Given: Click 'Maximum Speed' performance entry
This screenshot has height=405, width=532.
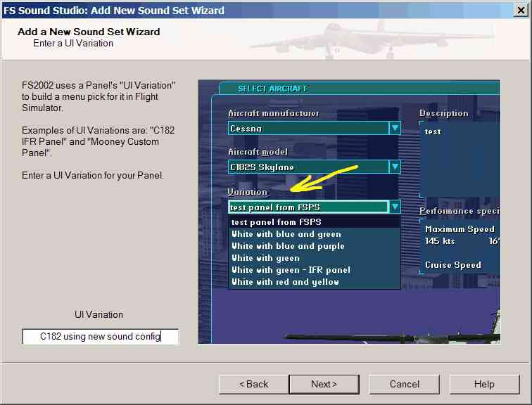Looking at the screenshot, I should [460, 229].
